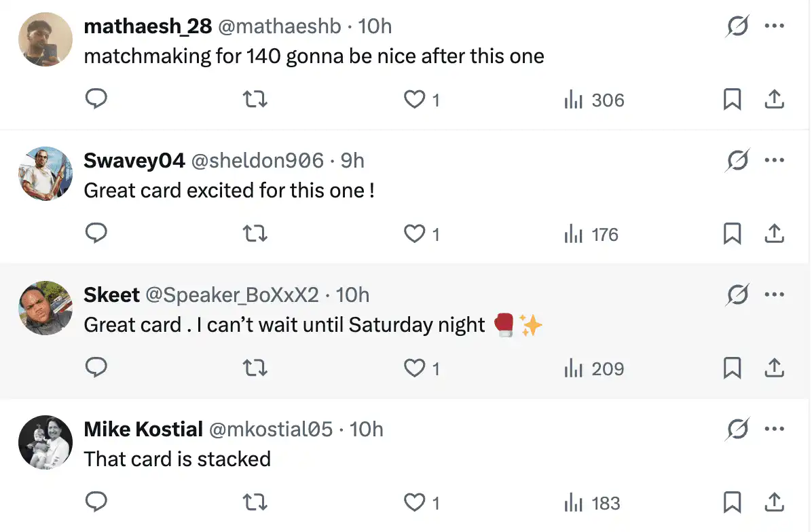Repost Swavey04's 'Great card excited' tweet
This screenshot has width=812, height=532.
tap(255, 234)
